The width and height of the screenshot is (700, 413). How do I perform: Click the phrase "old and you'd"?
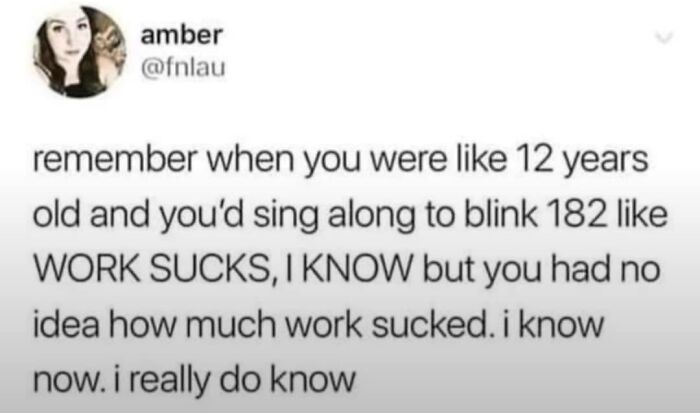[140, 216]
